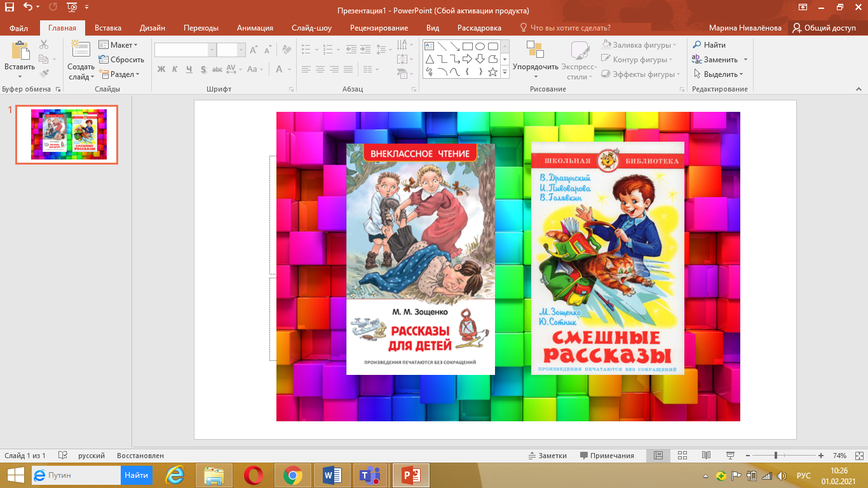The image size is (868, 488).
Task: Open the Заменить dropdown arrow
Action: click(745, 60)
